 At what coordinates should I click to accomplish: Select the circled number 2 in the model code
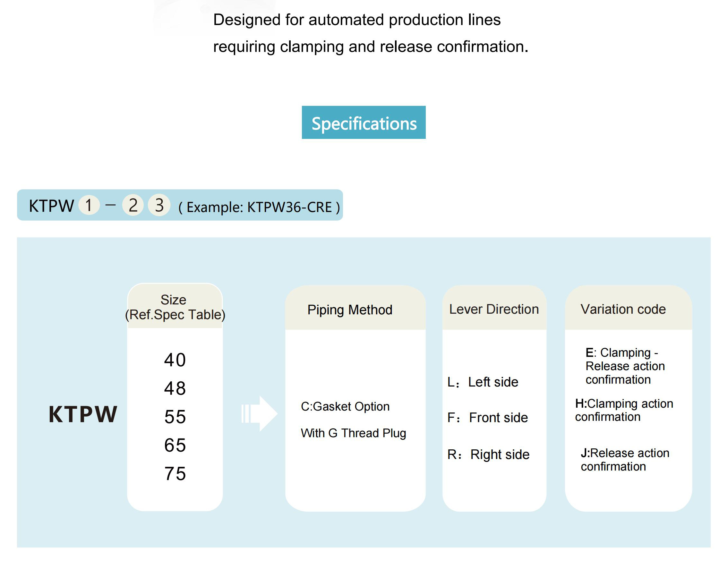[x=133, y=205]
